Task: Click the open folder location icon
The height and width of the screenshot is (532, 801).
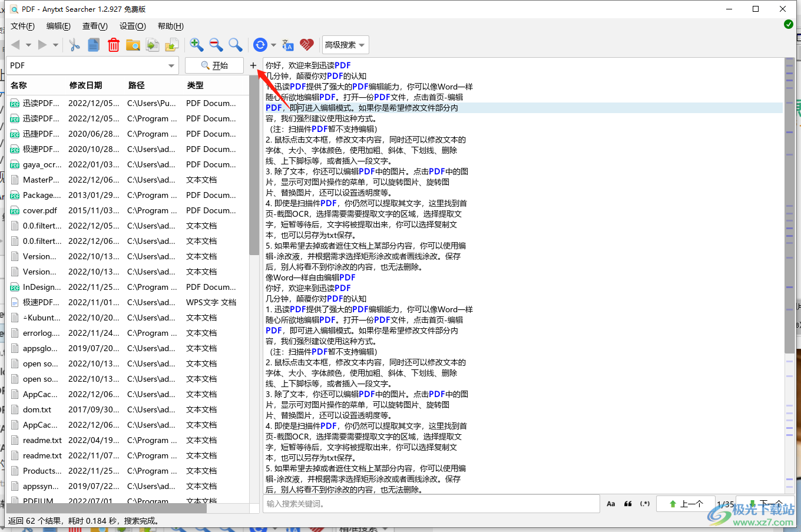Action: 133,45
